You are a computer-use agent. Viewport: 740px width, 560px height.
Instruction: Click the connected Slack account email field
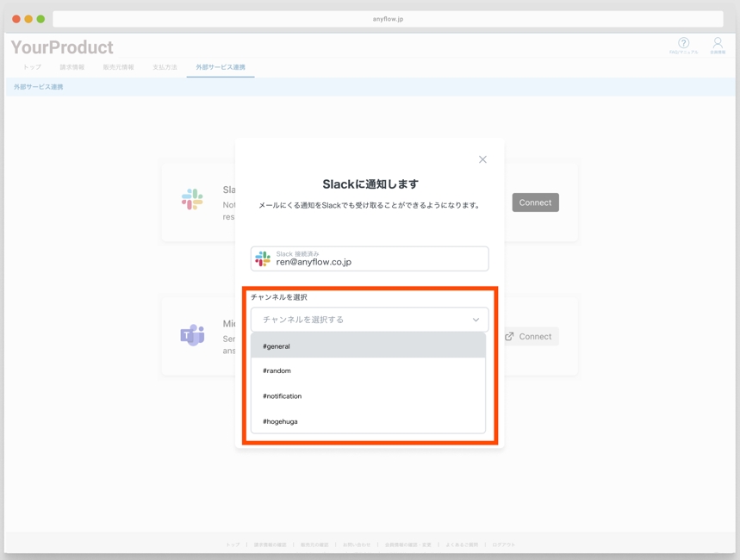(379, 258)
